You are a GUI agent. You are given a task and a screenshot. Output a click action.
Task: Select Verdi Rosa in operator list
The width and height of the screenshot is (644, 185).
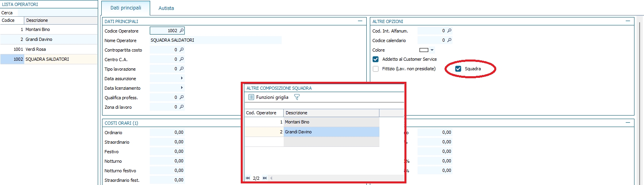click(36, 49)
